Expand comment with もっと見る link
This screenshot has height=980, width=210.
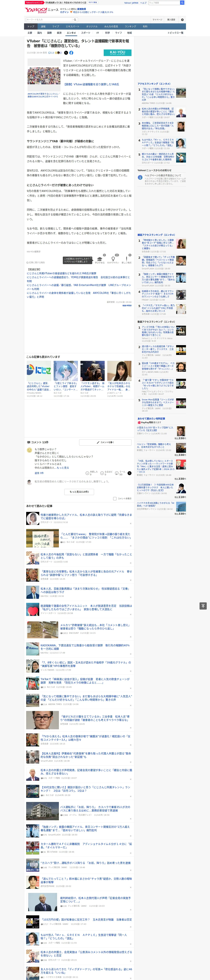(x=63, y=468)
